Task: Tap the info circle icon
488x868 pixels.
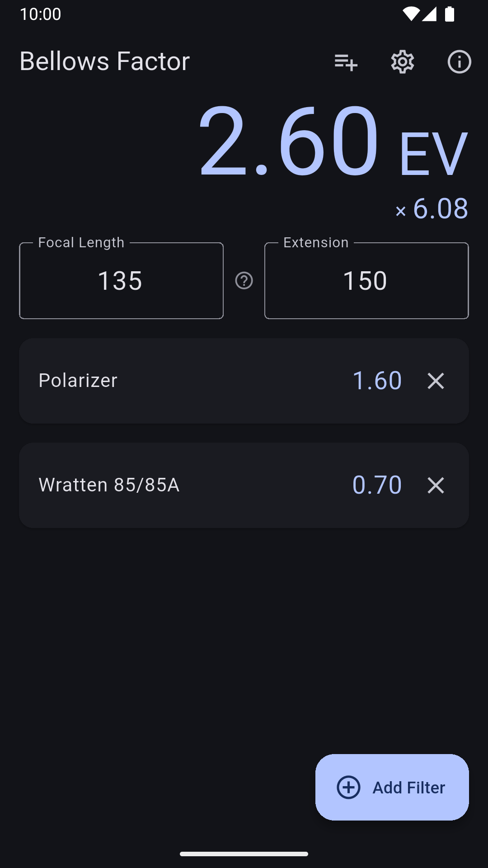Action: tap(459, 62)
